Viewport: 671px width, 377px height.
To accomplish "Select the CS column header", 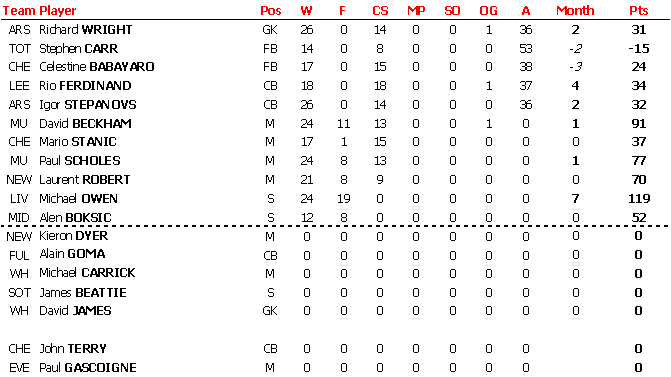I will click(380, 10).
